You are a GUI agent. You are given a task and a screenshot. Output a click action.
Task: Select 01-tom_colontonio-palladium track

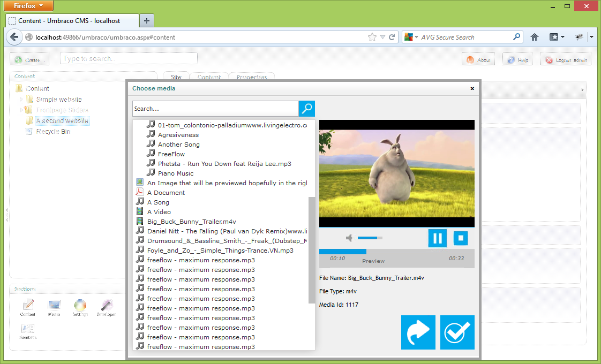232,125
